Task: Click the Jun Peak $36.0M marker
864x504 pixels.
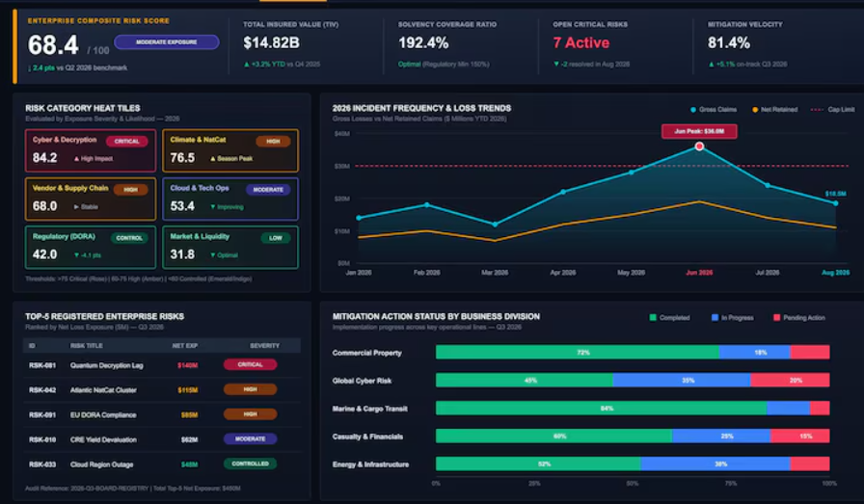Action: pyautogui.click(x=699, y=131)
